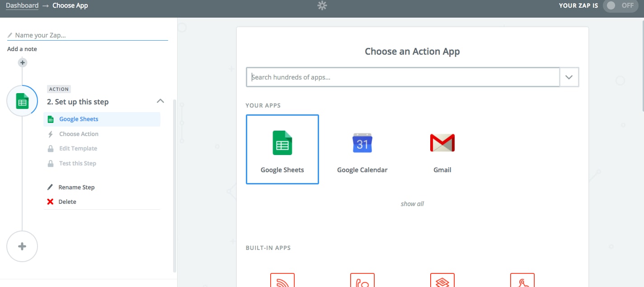This screenshot has height=287, width=644.
Task: Open the Dashboard breadcrumb link
Action: pyautogui.click(x=22, y=6)
